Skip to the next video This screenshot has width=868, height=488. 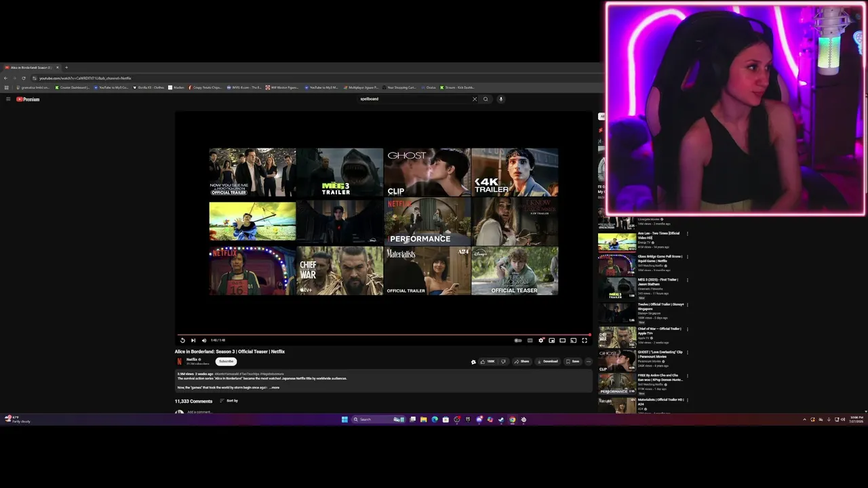point(193,340)
